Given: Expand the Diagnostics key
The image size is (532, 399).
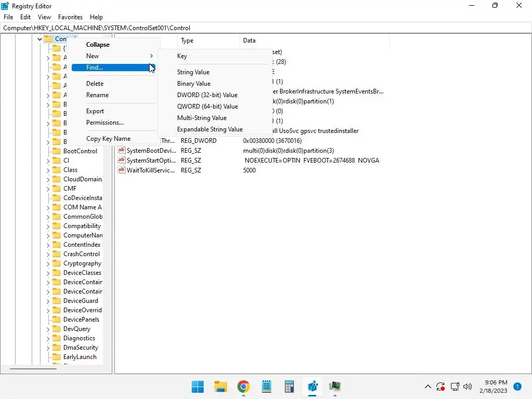Looking at the screenshot, I should [x=48, y=339].
